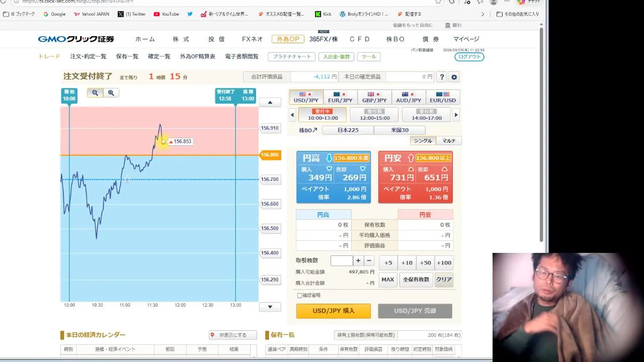Show previous time slot with left arrow
Viewport: 644px width, 362px height.
click(292, 115)
